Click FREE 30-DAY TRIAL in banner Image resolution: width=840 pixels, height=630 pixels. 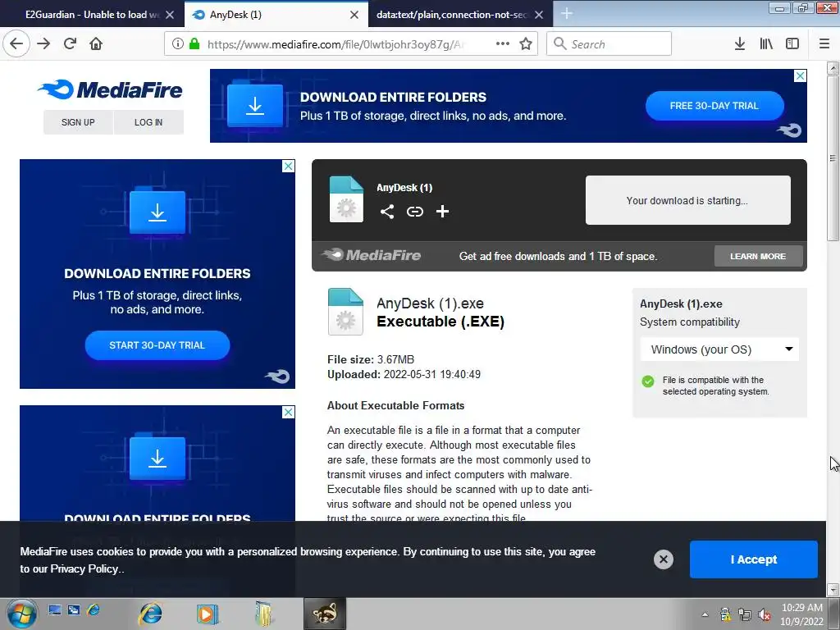[714, 106]
